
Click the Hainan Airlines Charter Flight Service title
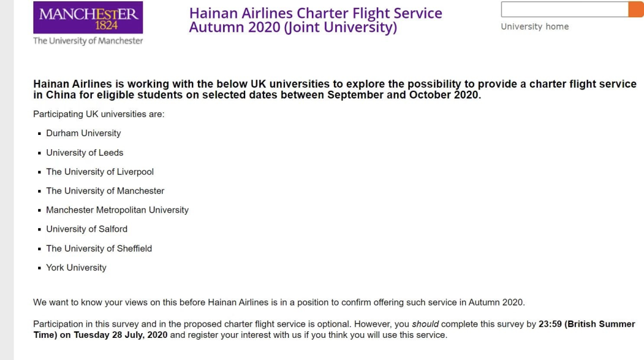point(315,20)
